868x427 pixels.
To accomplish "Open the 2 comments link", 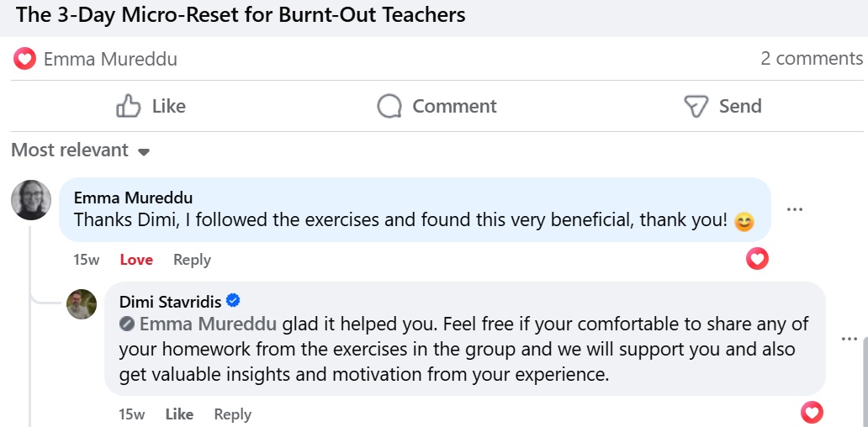I will click(811, 59).
